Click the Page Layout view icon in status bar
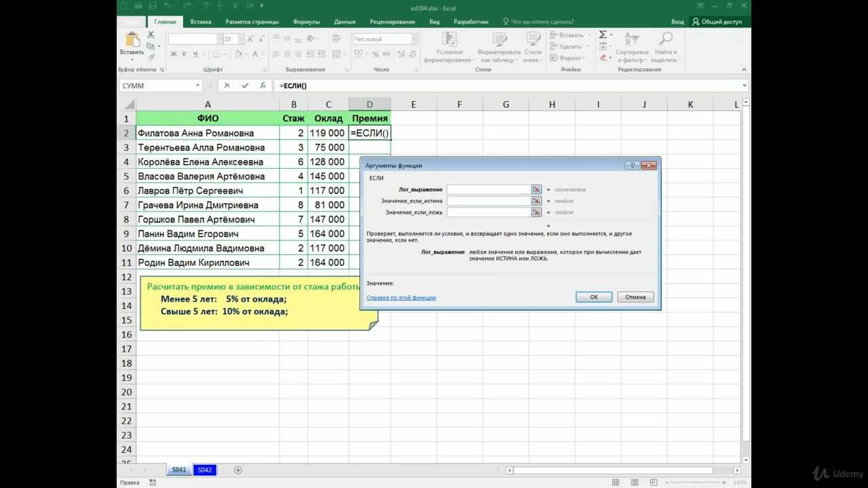868x488 pixels. 634,483
